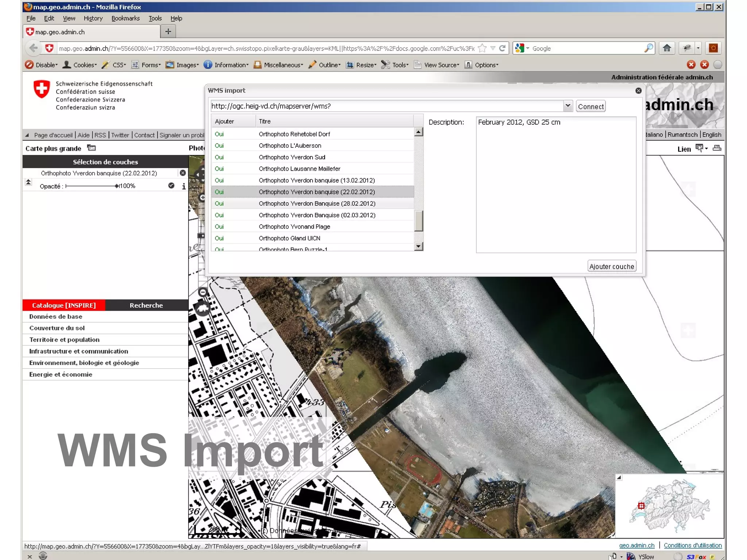
Task: Click the bookmark star in the address bar
Action: pos(482,48)
